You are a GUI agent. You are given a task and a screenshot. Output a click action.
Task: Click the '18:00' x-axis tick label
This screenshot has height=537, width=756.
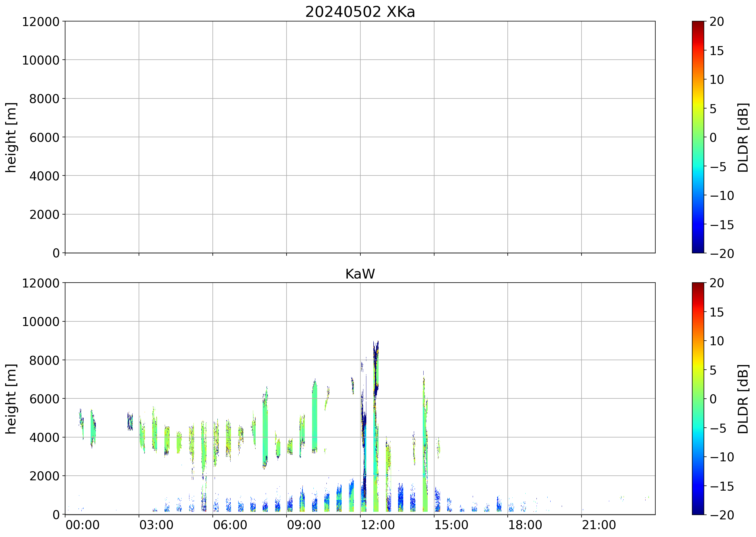525,525
